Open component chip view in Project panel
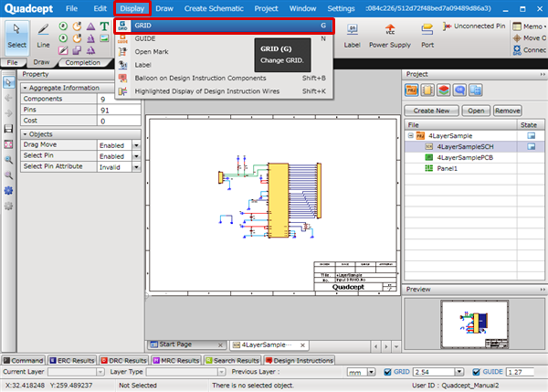 pyautogui.click(x=427, y=90)
